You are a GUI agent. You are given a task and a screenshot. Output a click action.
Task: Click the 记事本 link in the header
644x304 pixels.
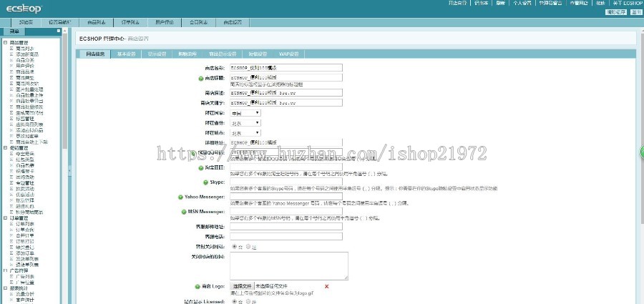pyautogui.click(x=481, y=3)
